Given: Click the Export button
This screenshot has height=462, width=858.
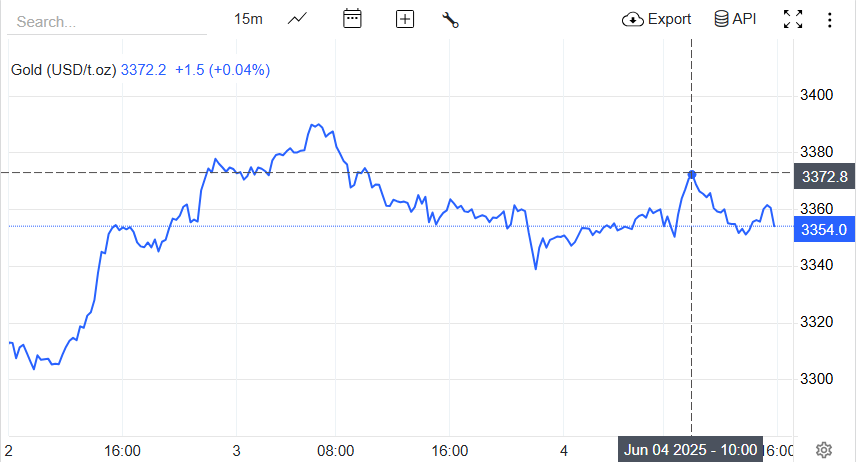Looking at the screenshot, I should tap(657, 19).
